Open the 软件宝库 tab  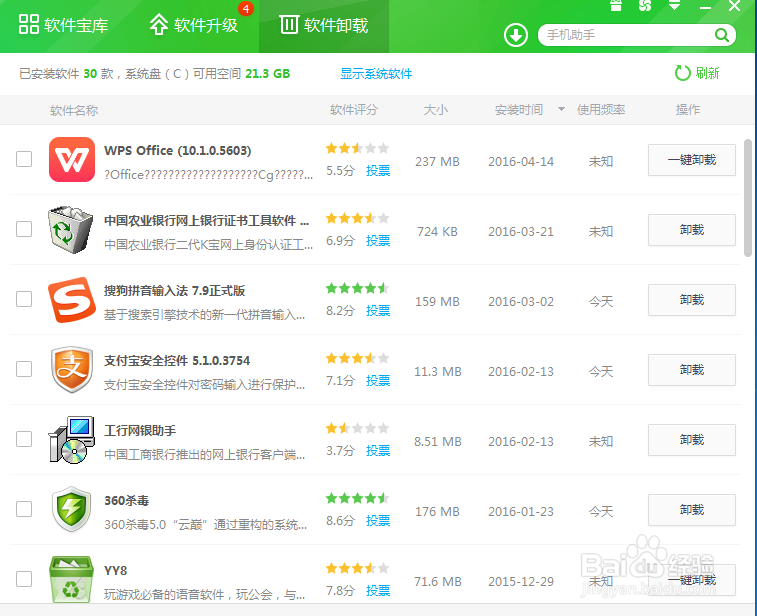pyautogui.click(x=63, y=25)
